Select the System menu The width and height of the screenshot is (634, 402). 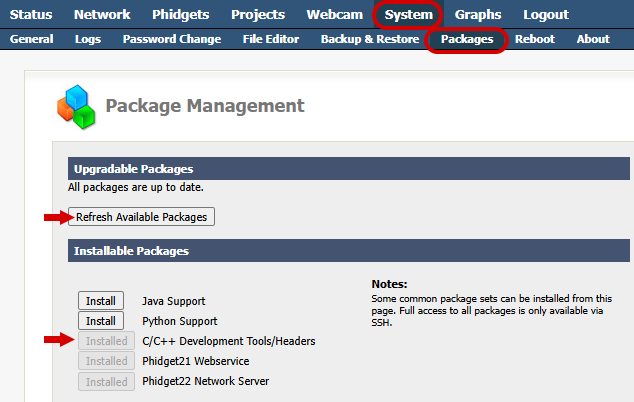[409, 15]
